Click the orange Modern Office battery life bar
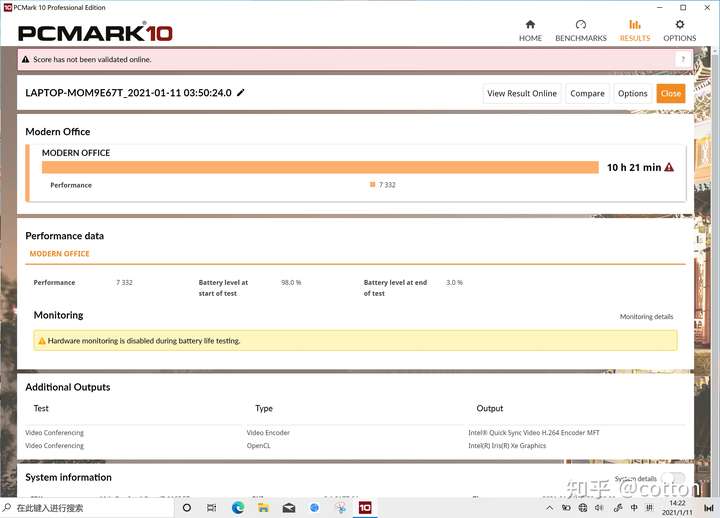This screenshot has height=518, width=720. click(x=320, y=167)
